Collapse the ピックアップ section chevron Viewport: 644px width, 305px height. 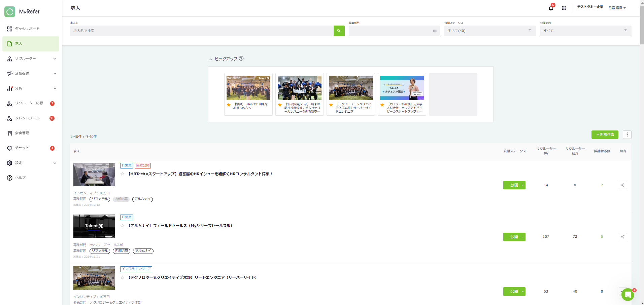tap(210, 59)
